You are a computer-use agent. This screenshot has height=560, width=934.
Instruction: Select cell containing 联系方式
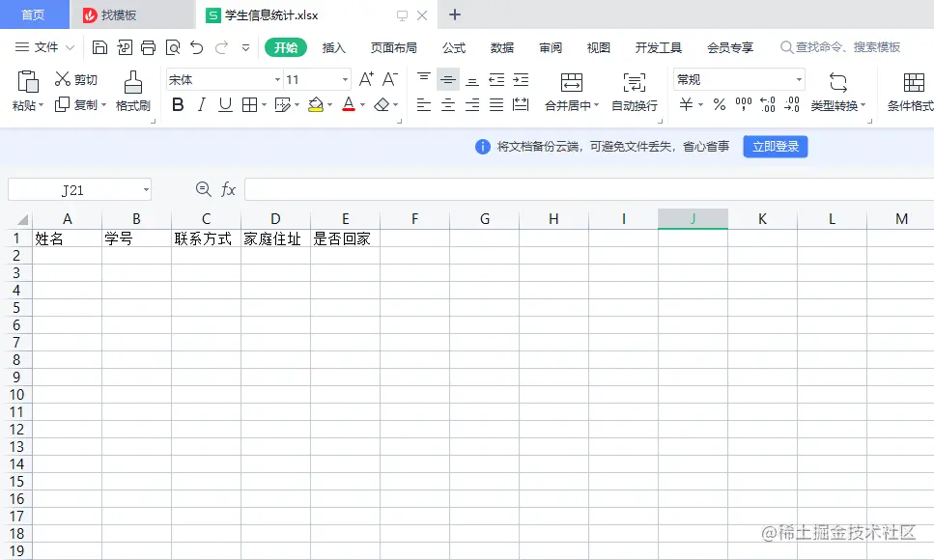(x=206, y=238)
